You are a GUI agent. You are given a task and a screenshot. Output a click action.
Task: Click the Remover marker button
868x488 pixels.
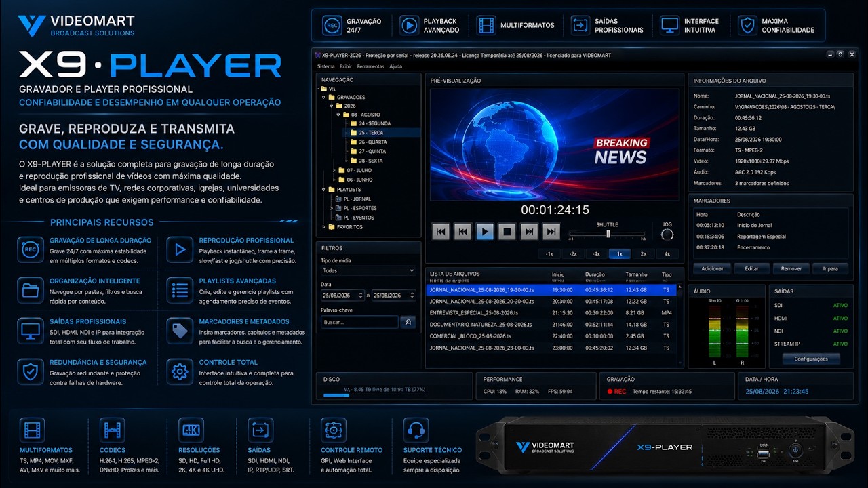tap(791, 269)
